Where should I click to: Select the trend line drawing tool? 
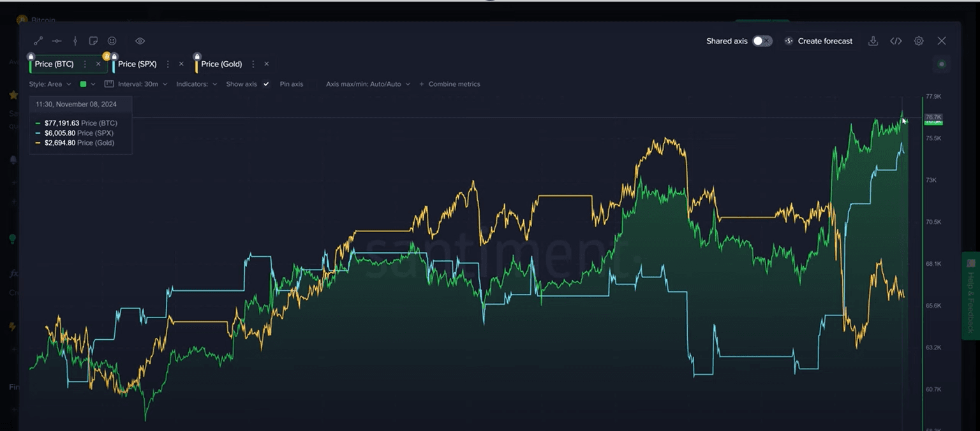[38, 41]
